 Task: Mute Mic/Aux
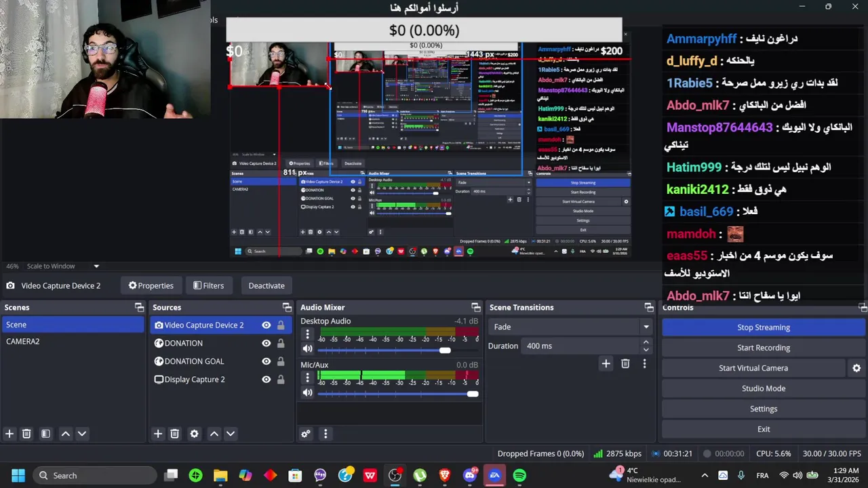(x=307, y=393)
